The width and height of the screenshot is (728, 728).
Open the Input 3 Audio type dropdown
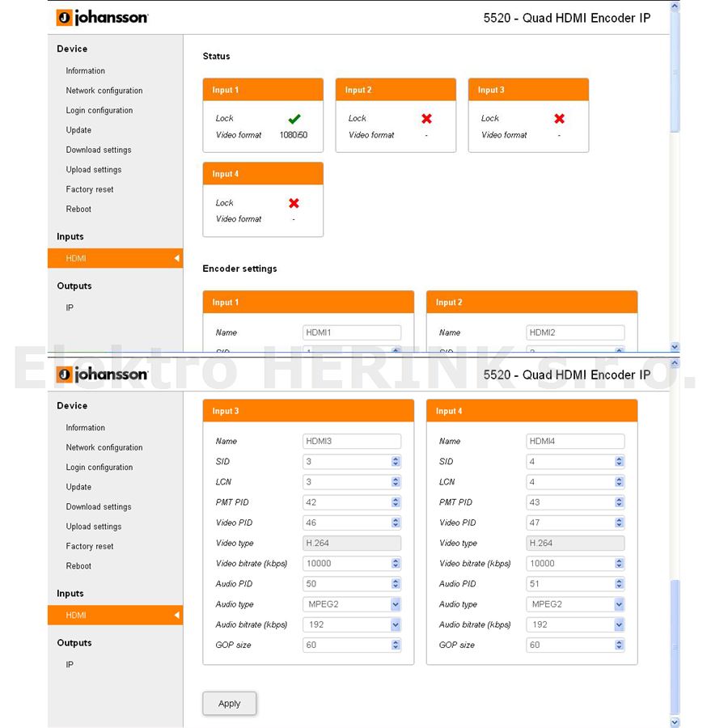pyautogui.click(x=352, y=604)
